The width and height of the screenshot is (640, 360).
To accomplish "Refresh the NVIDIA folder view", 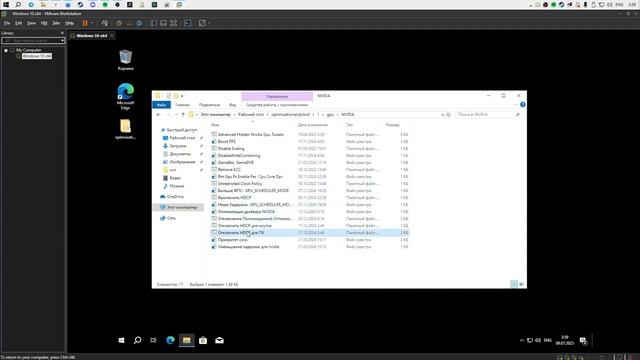I will (x=449, y=115).
